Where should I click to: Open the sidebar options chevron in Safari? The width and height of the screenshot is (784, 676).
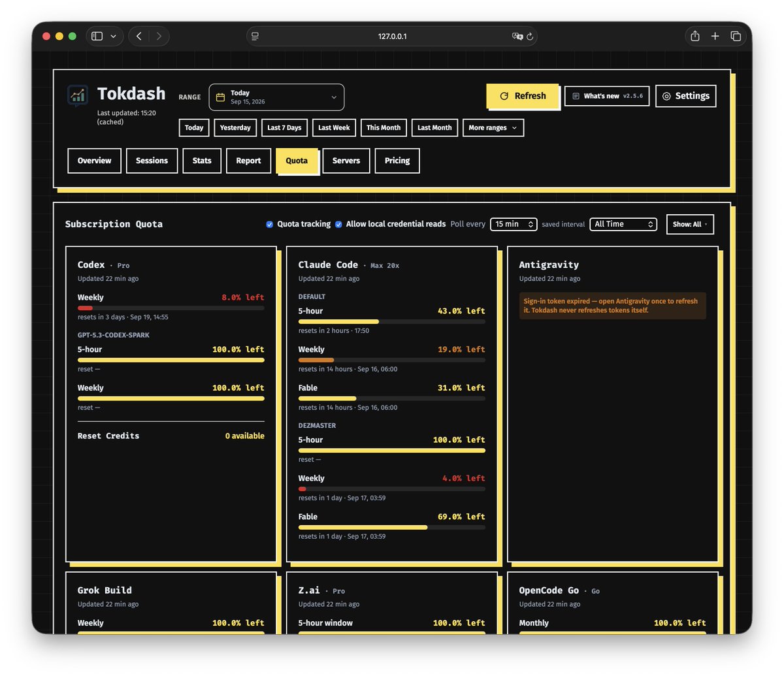point(113,36)
